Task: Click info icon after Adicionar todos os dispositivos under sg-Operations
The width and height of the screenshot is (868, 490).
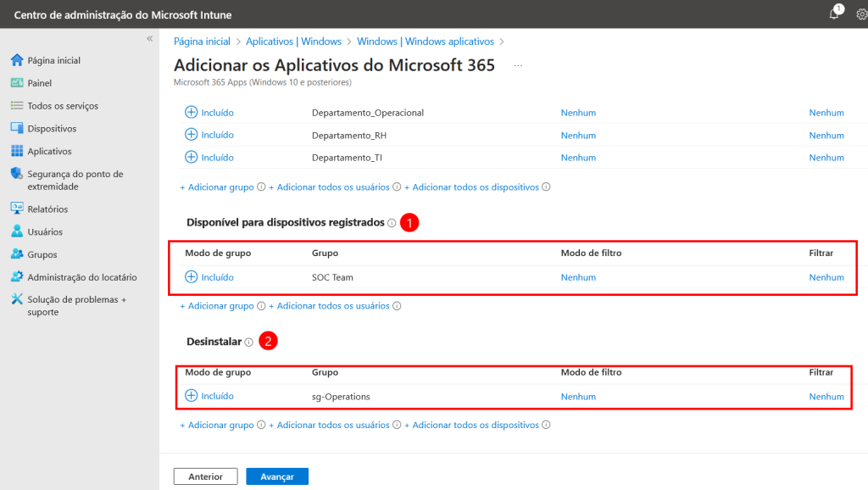Action: click(546, 425)
